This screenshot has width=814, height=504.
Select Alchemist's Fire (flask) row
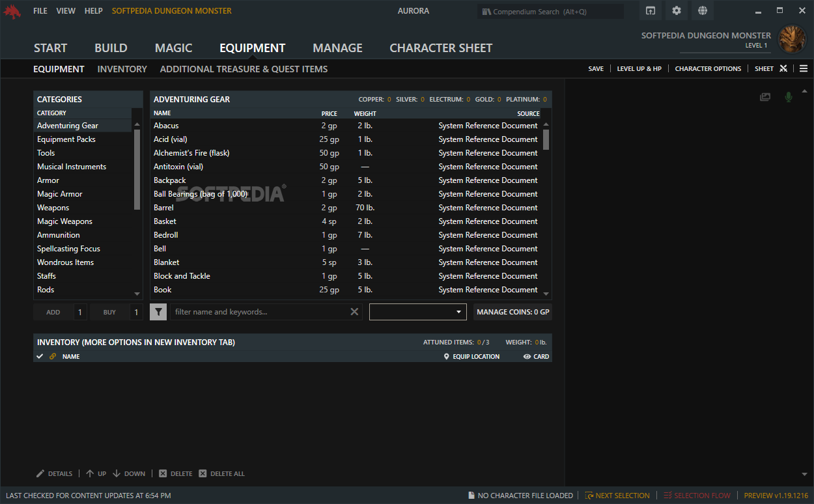(346, 153)
